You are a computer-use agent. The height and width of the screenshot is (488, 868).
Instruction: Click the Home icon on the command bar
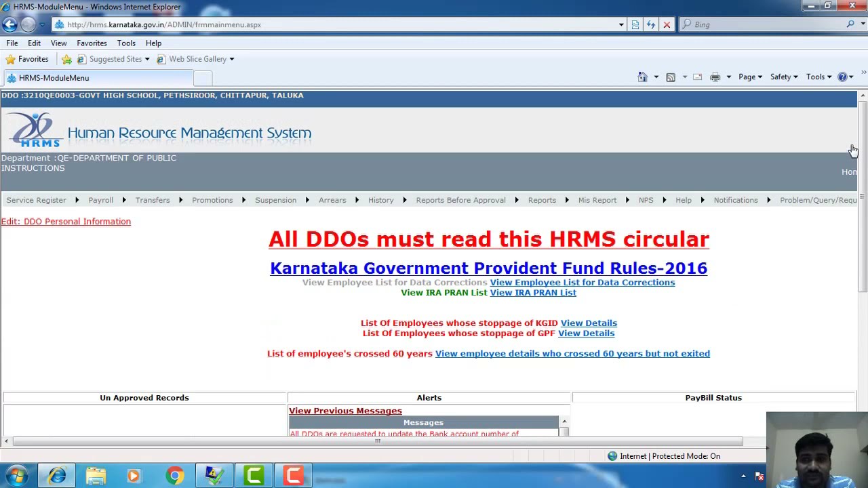point(642,77)
